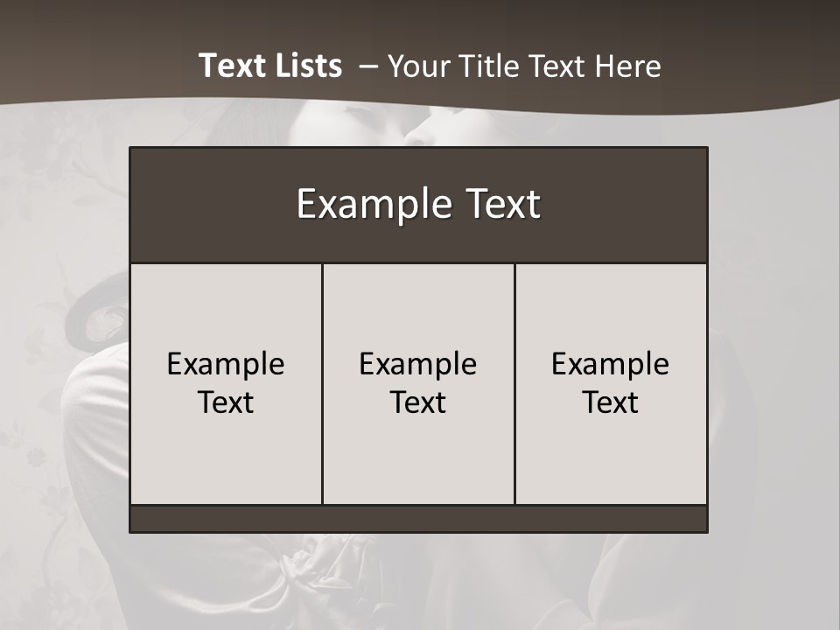Screen dimensions: 840x630
Task: Select the right "Example Text" cell
Action: [x=611, y=383]
